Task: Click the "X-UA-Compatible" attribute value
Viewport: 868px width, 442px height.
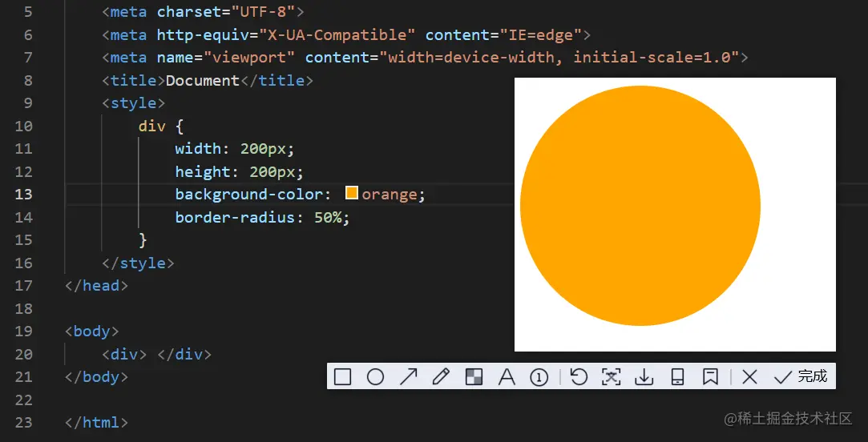Action: point(337,35)
